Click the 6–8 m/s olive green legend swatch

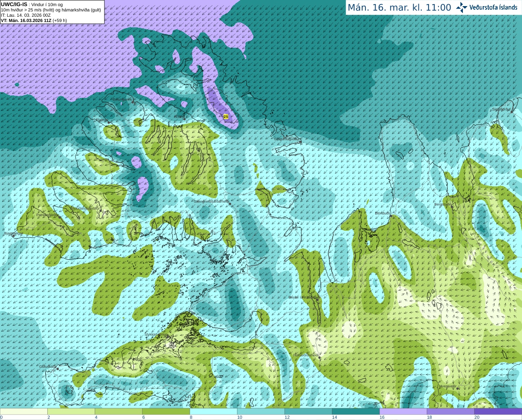[166, 411]
